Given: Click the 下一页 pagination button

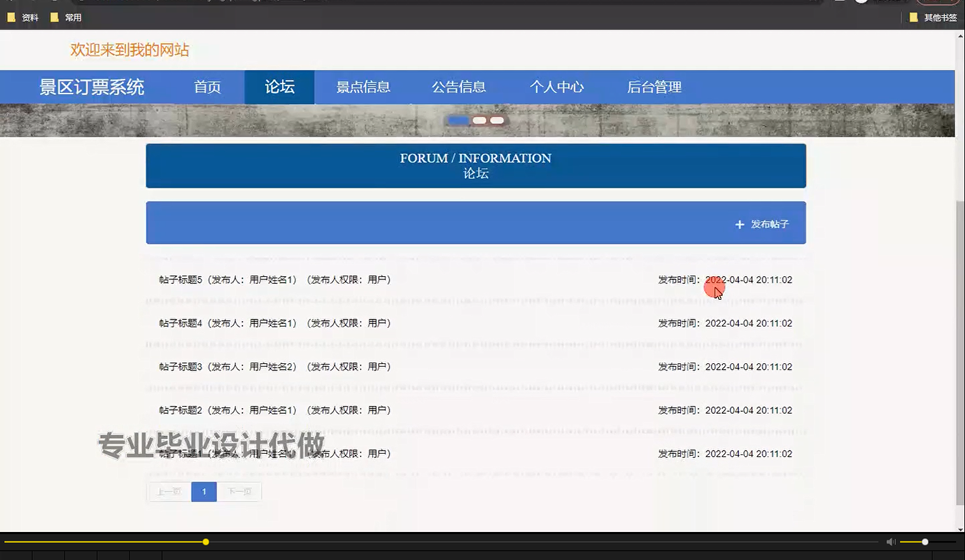Looking at the screenshot, I should (x=239, y=491).
